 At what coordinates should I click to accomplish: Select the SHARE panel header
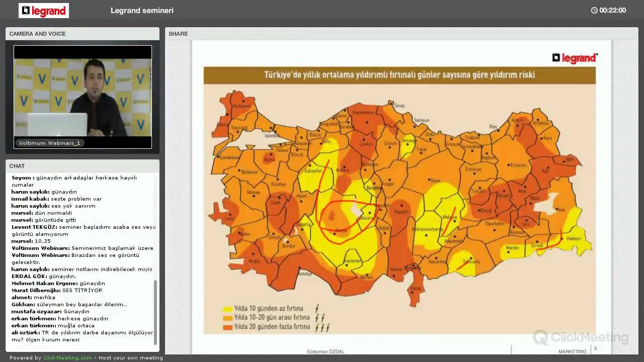click(x=401, y=34)
